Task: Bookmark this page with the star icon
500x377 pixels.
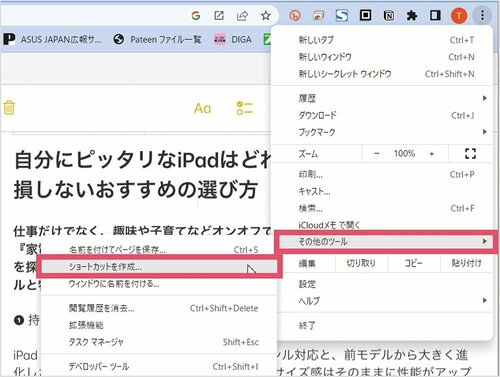Action: click(265, 15)
